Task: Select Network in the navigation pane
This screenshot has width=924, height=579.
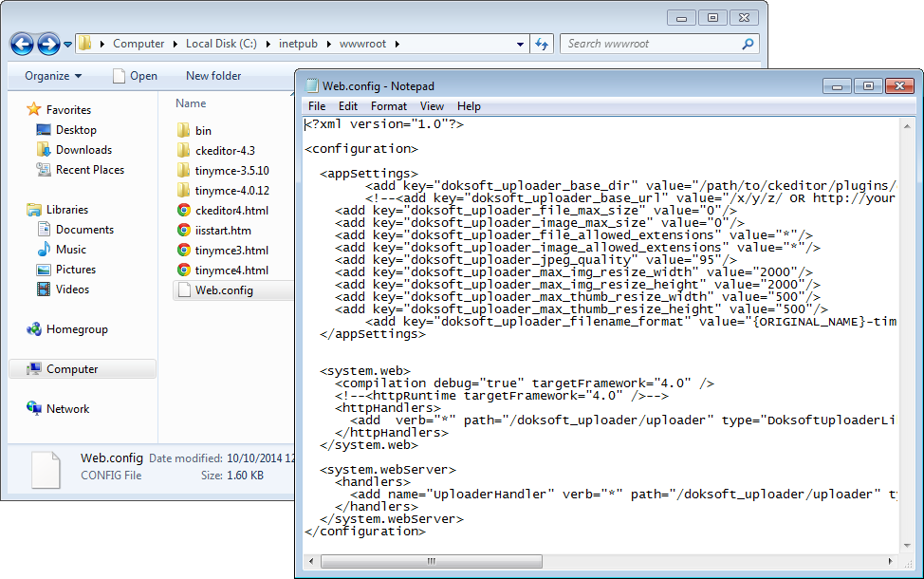Action: click(67, 409)
